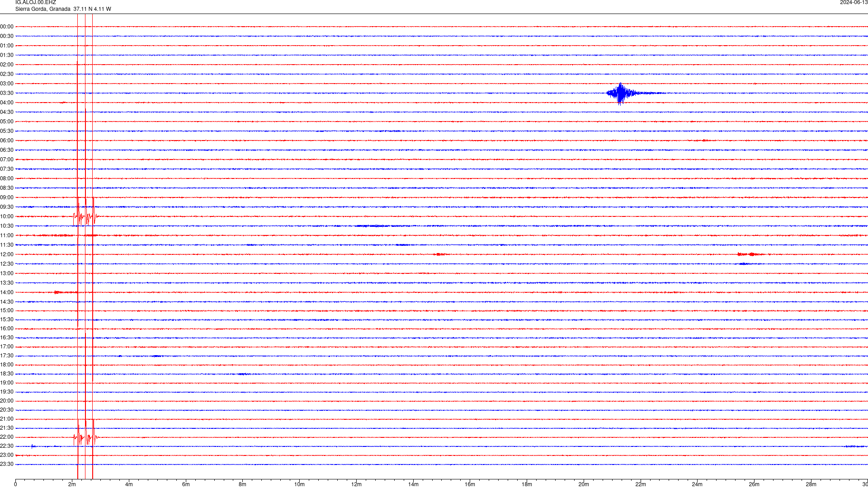Select the 04:00 time label
Screen dimensions: 868x488
click(x=7, y=103)
